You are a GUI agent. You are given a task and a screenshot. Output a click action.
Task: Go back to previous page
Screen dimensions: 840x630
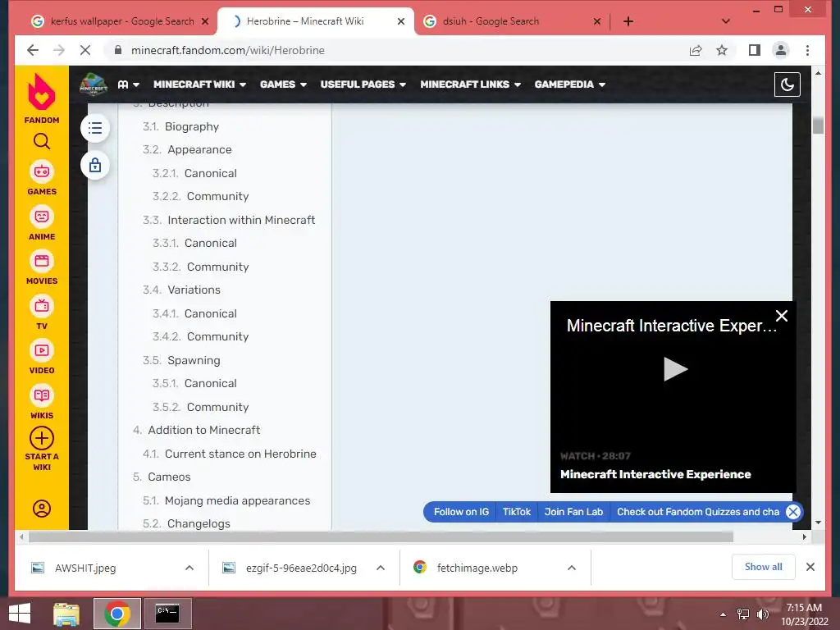click(x=33, y=50)
